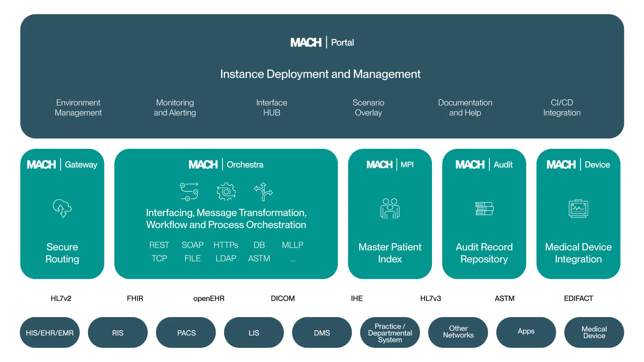Click the MLLP protocol label
The height and width of the screenshot is (362, 644).
point(292,245)
